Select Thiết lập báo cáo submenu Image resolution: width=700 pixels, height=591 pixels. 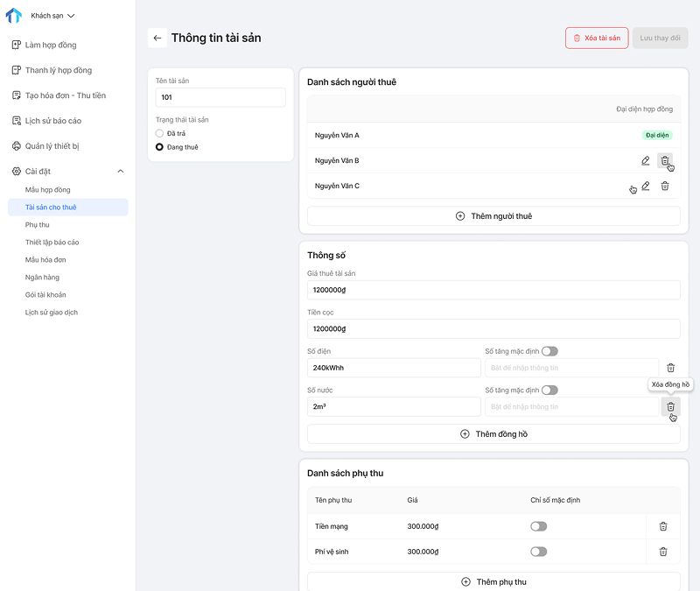pyautogui.click(x=52, y=243)
